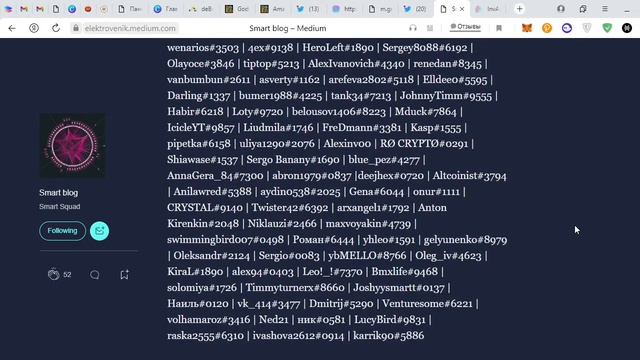Click the name ybMELLO#8766
Screen dimensions: 640x360
(x=367, y=256)
